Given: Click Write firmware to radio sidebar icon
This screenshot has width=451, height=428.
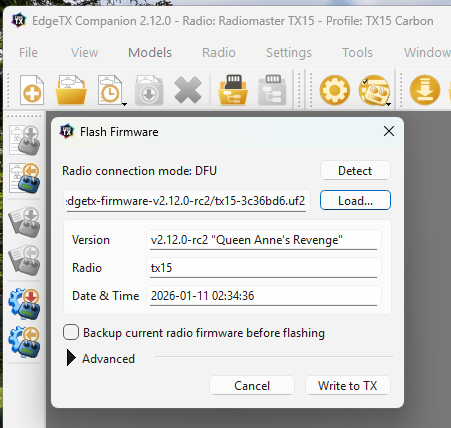Looking at the screenshot, I should point(24,304).
